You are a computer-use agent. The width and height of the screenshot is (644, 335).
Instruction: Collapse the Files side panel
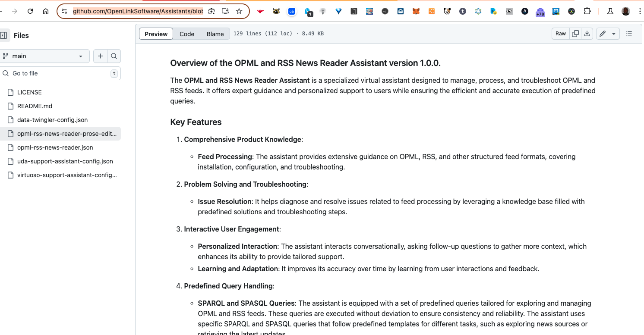(x=3, y=35)
